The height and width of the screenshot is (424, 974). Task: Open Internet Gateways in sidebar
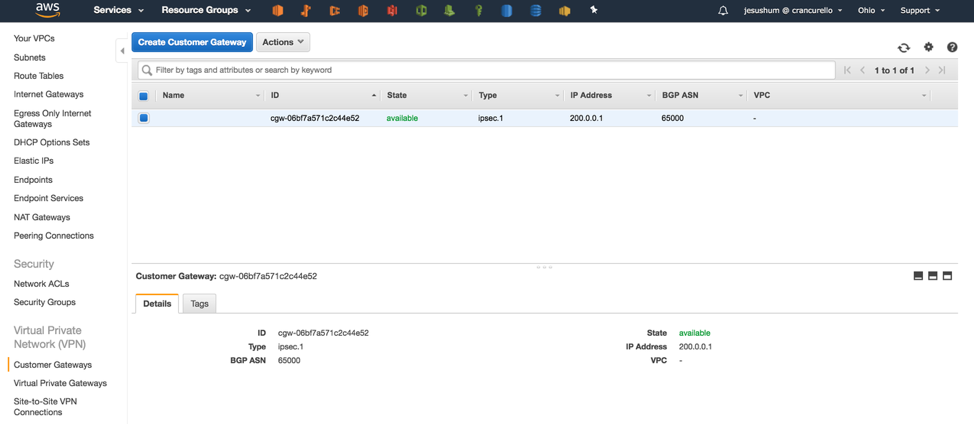pyautogui.click(x=48, y=94)
